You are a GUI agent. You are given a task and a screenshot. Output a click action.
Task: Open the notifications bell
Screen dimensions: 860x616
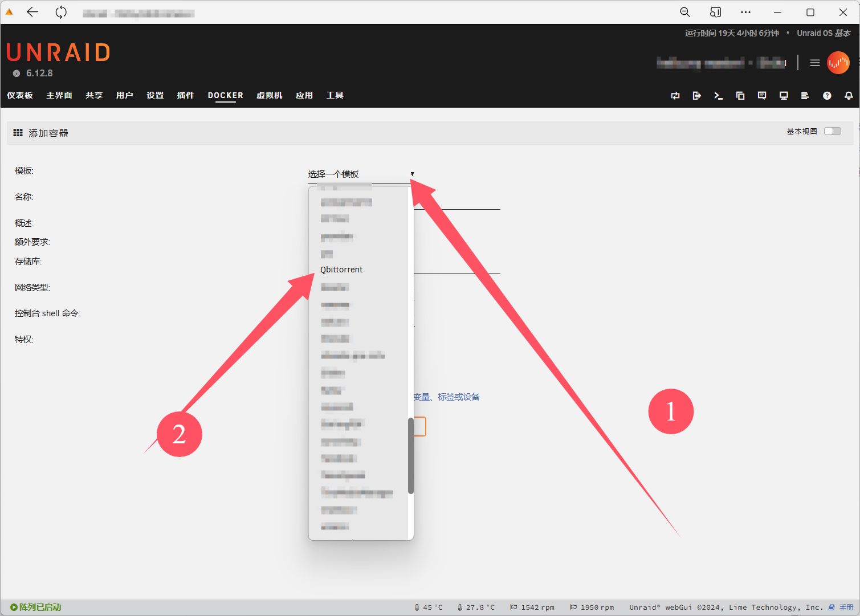[x=849, y=96]
